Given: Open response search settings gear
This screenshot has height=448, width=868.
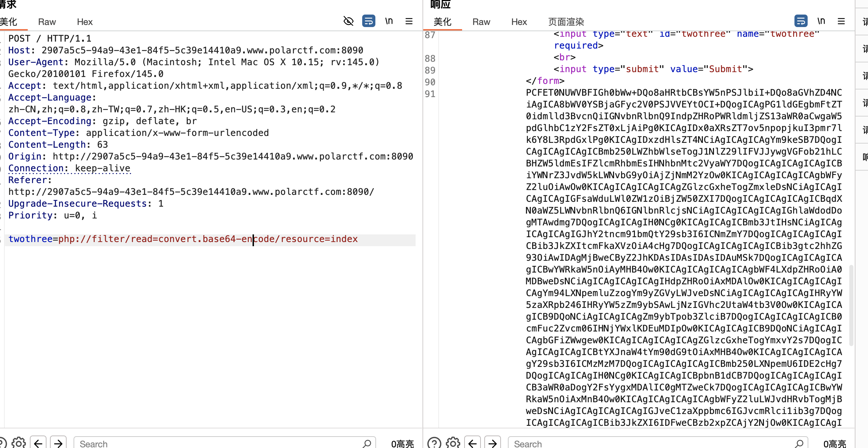Looking at the screenshot, I should pos(453,443).
